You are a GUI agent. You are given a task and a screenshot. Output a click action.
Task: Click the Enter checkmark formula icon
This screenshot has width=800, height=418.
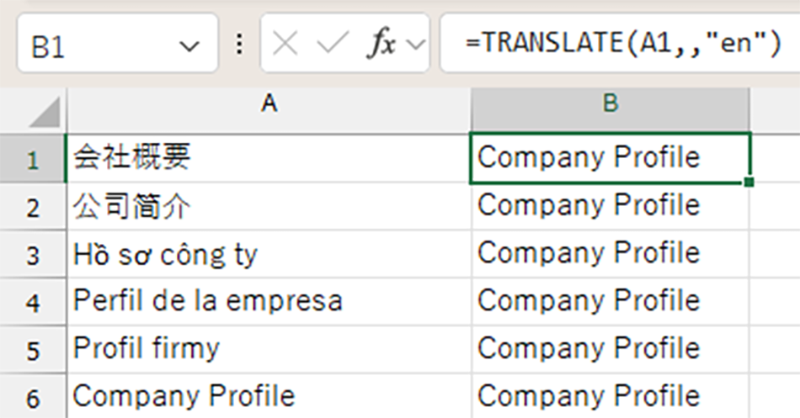pos(333,45)
